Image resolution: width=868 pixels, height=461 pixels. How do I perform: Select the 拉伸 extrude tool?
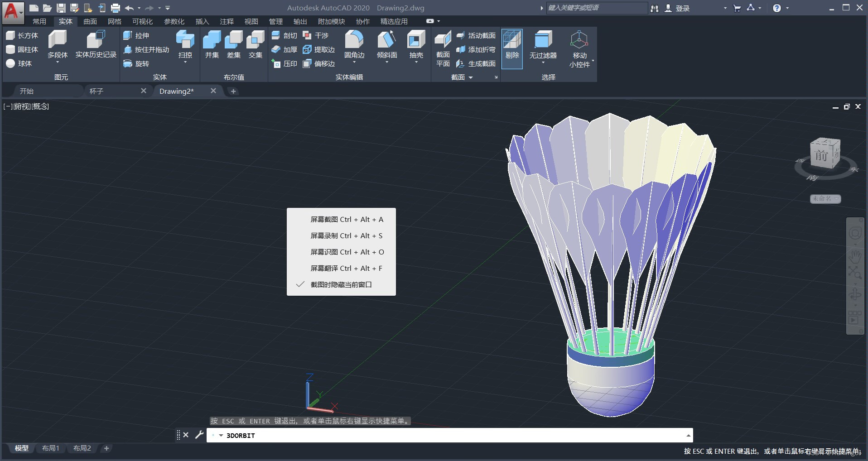click(136, 35)
